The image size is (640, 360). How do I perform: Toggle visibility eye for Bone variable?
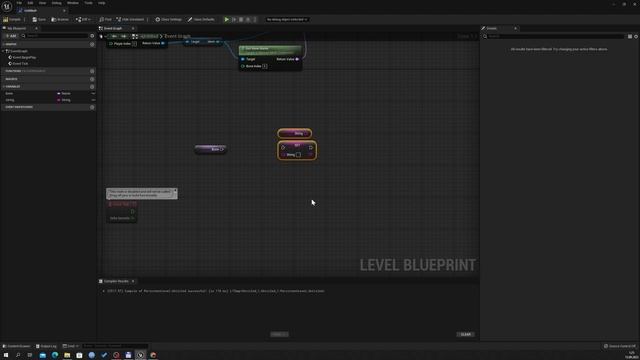[93, 93]
